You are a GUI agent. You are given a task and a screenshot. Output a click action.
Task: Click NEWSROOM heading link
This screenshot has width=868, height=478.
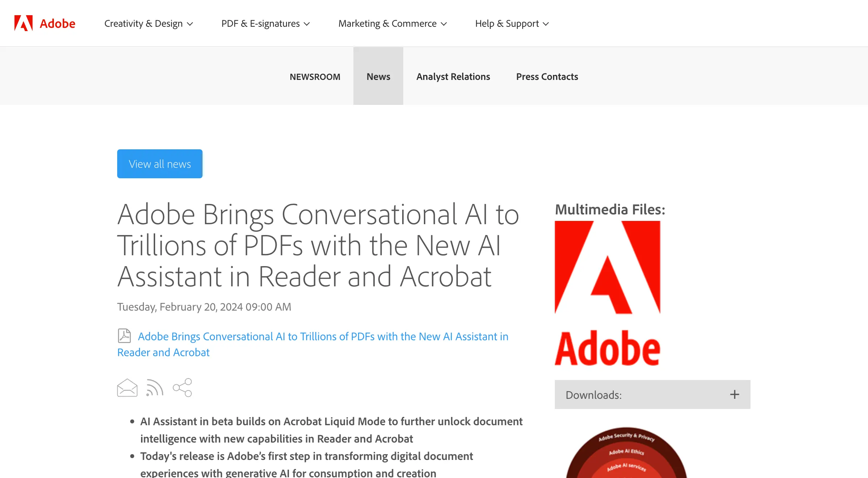pos(315,77)
